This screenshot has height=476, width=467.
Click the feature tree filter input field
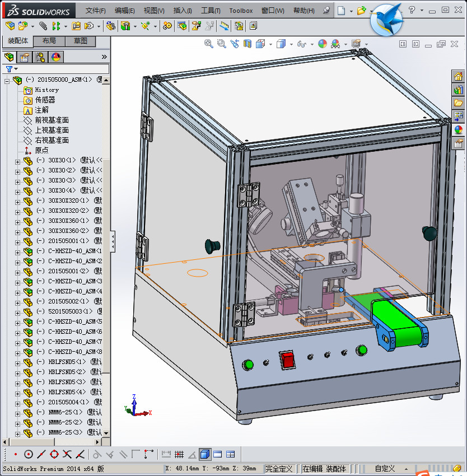point(64,69)
